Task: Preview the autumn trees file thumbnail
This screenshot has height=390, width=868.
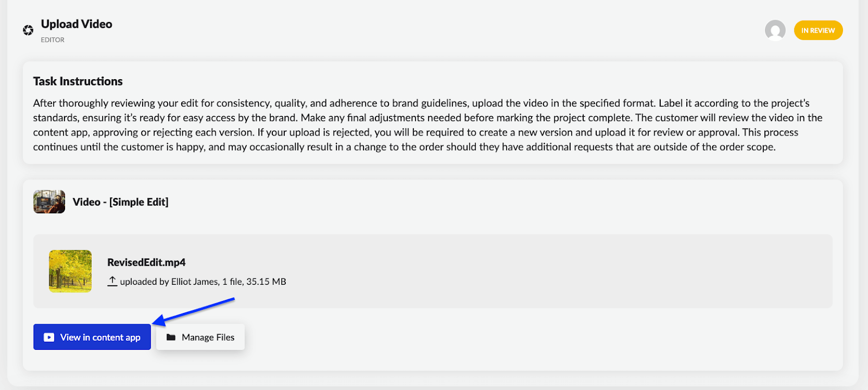Action: tap(70, 271)
